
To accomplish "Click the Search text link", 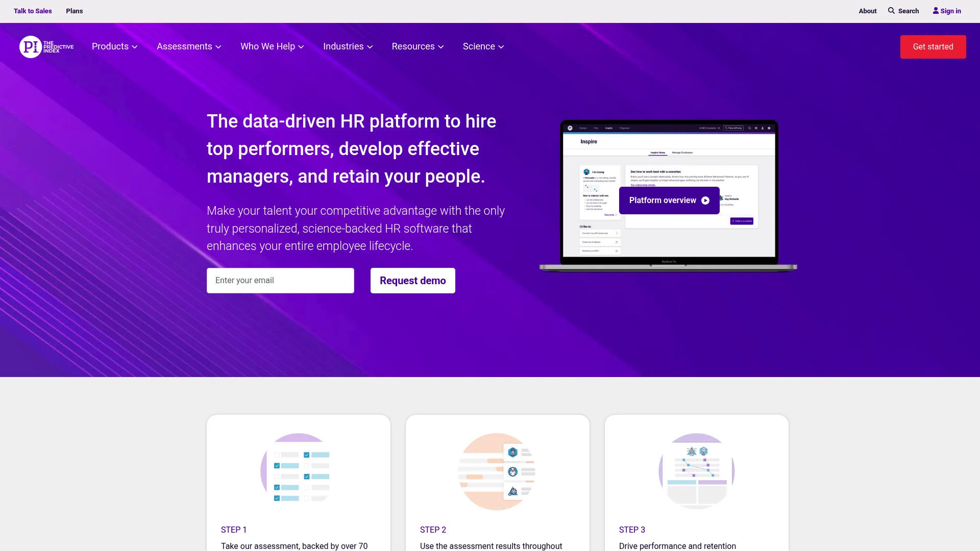I will (x=908, y=11).
